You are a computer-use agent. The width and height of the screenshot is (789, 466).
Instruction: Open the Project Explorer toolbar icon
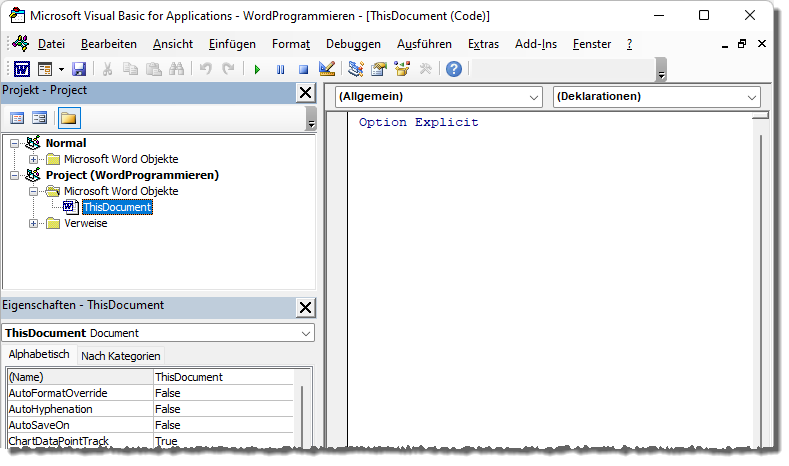pyautogui.click(x=356, y=69)
